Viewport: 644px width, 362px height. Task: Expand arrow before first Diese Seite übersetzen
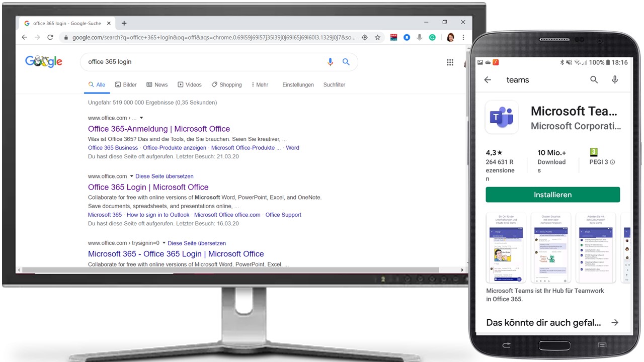[x=132, y=176]
